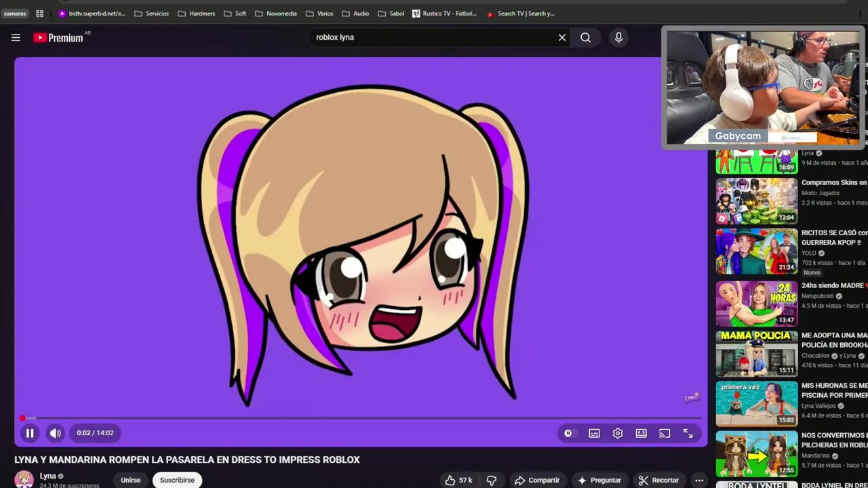Open Compramos Skins video thumbnail 12:04
The image size is (868, 488).
tap(757, 201)
